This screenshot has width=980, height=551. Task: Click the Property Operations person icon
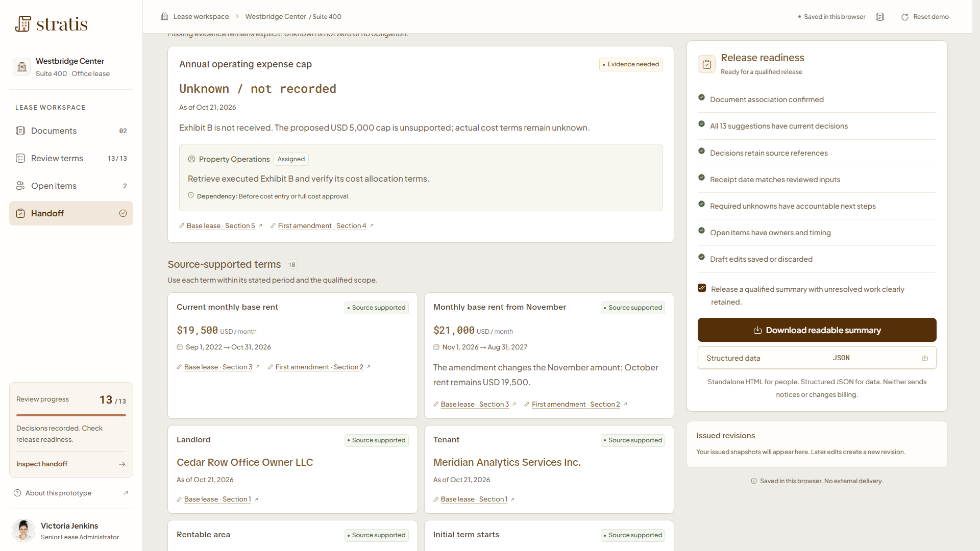192,159
